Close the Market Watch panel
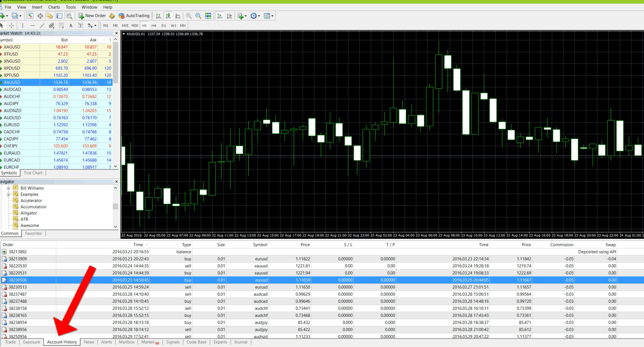Viewport: 644px width, 347px height. click(116, 33)
